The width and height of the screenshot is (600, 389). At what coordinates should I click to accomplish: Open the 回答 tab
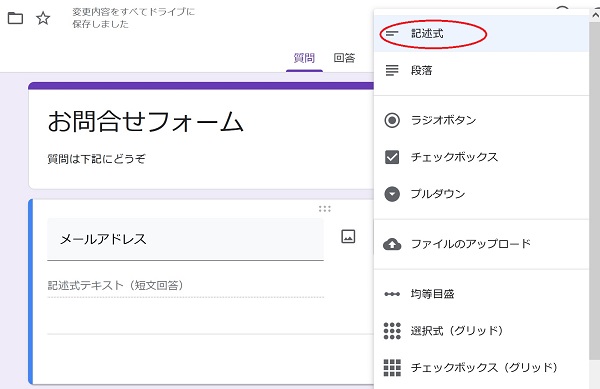(x=344, y=58)
